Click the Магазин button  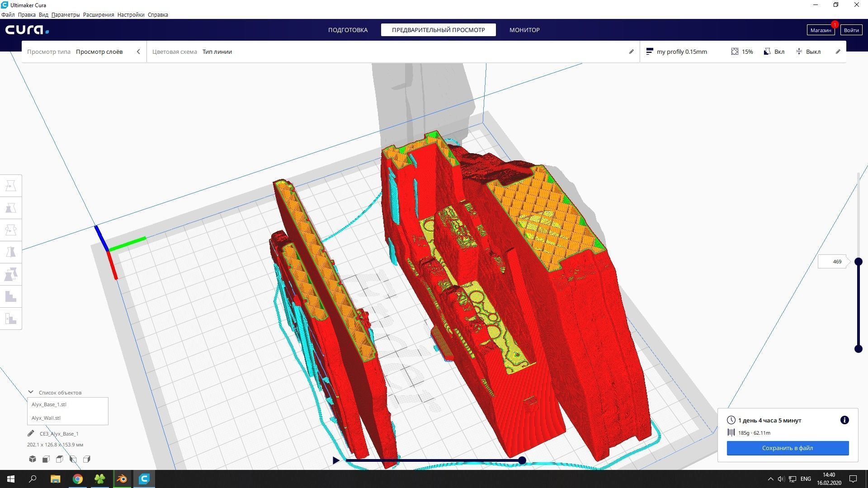(x=820, y=30)
